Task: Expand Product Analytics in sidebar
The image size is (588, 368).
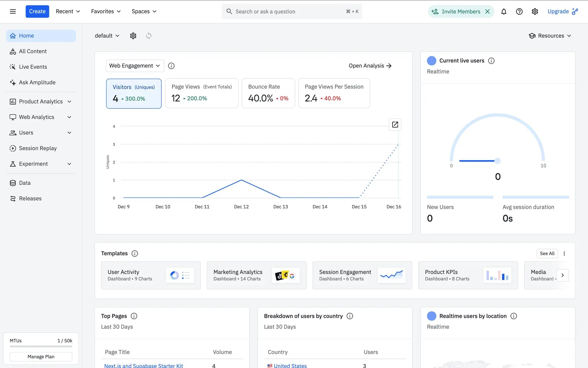Action: pos(41,102)
